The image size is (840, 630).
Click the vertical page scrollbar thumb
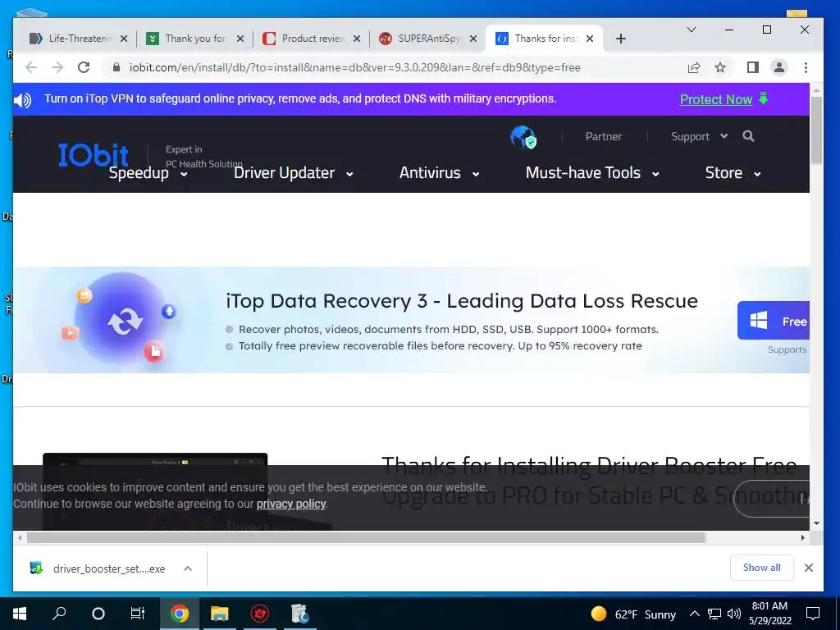tap(816, 130)
